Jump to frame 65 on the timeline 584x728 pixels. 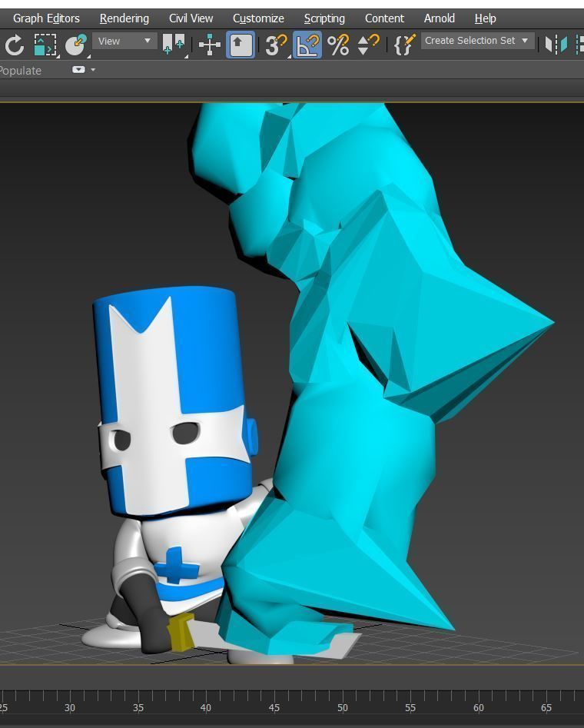pyautogui.click(x=546, y=707)
